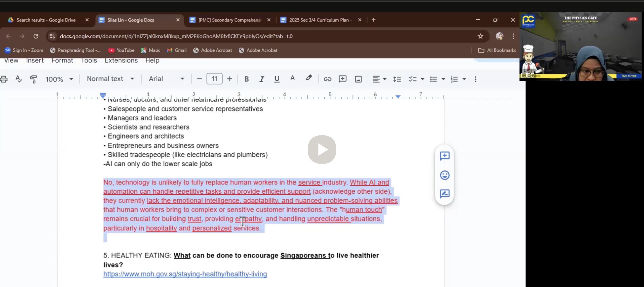The height and width of the screenshot is (287, 644).
Task: Click the Insert image icon
Action: 358,79
